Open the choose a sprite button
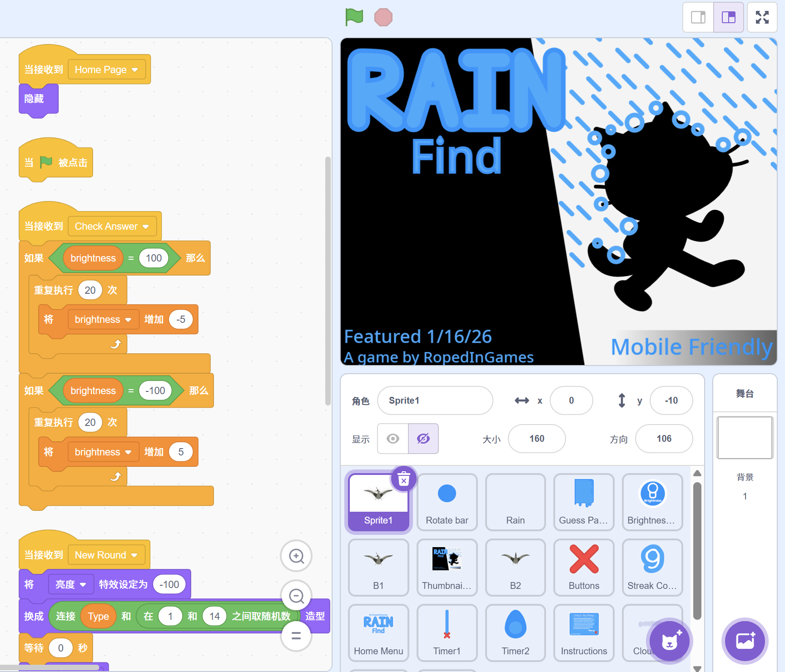Screen dimensions: 785x672 pos(669,641)
